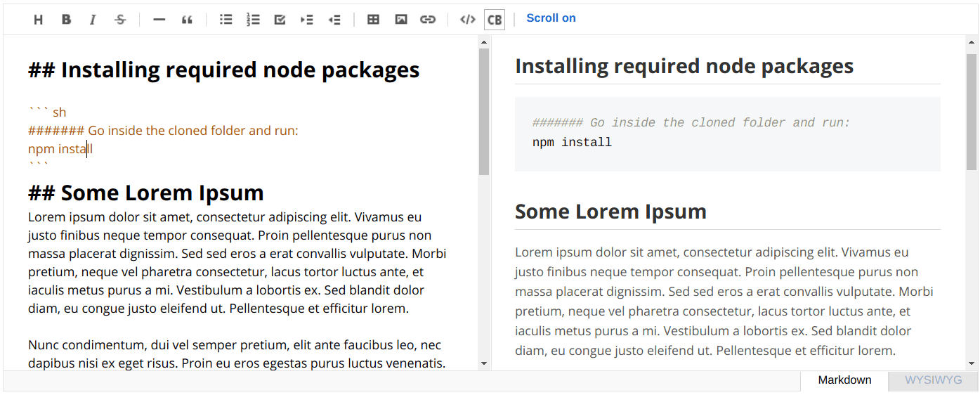Toggle bold formatting
Image resolution: width=980 pixels, height=395 pixels.
[66, 20]
